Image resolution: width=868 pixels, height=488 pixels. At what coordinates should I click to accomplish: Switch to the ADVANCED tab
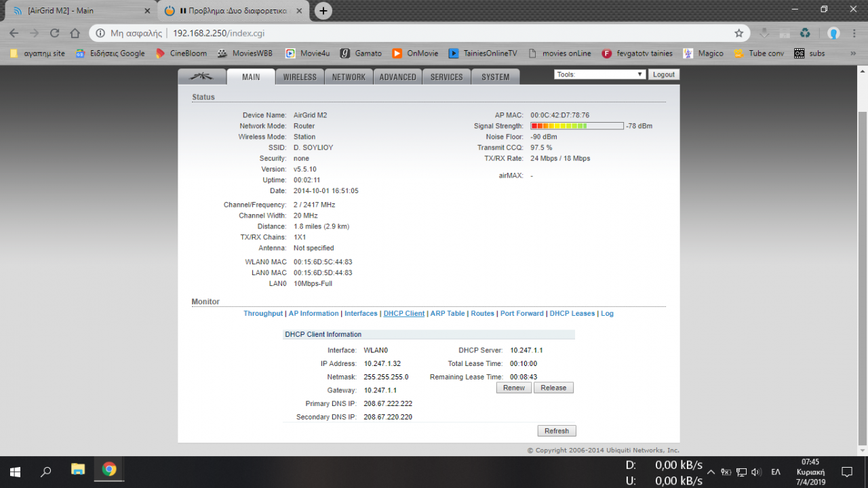pos(397,77)
